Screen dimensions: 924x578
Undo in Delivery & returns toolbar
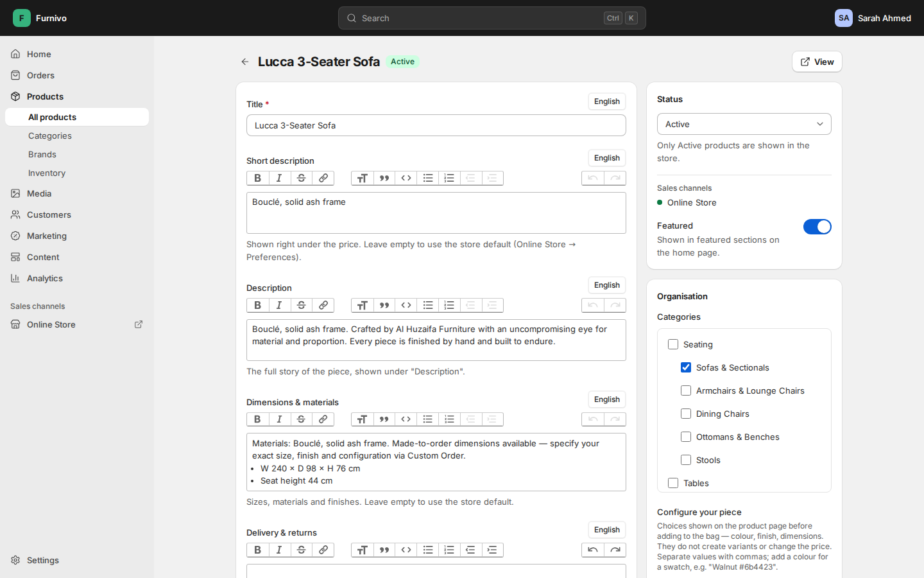[x=593, y=550]
